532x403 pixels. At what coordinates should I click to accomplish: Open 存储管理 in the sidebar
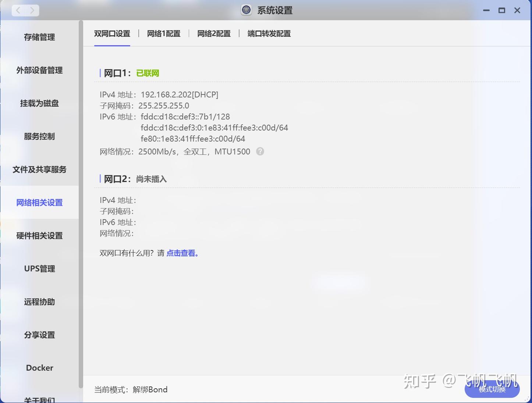[x=39, y=37]
